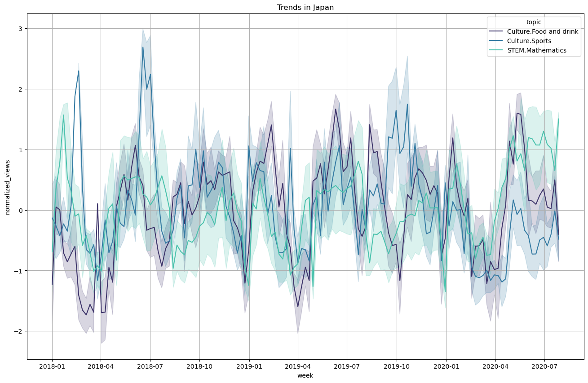Click y-axis tick label '1'
588x383 pixels.
point(22,150)
